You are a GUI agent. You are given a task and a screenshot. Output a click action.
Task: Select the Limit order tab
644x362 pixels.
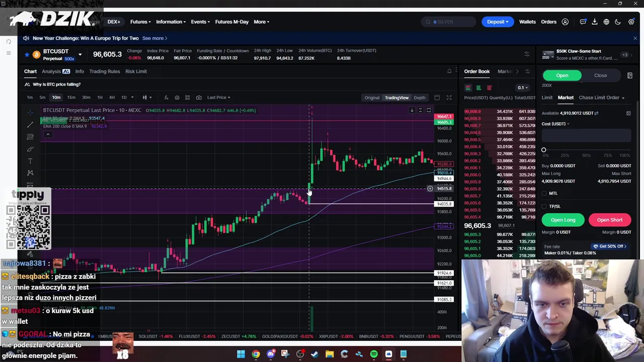tap(547, 98)
